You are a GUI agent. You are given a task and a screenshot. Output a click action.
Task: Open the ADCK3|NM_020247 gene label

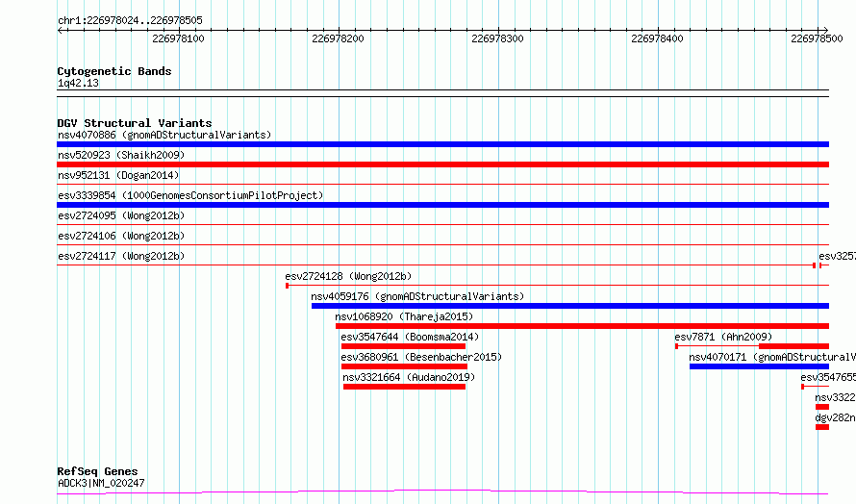[101, 483]
